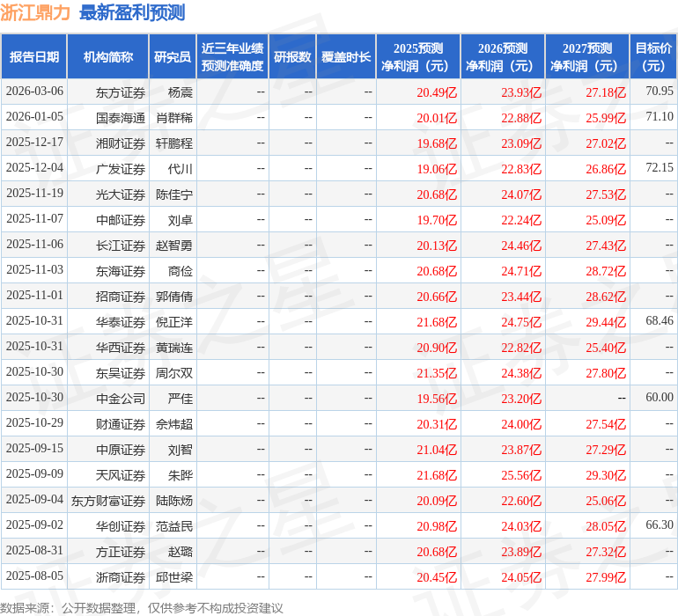Viewport: 678px width, 616px height.
Task: Click the 近三年业绩预测准确度 column header
Action: tap(232, 57)
